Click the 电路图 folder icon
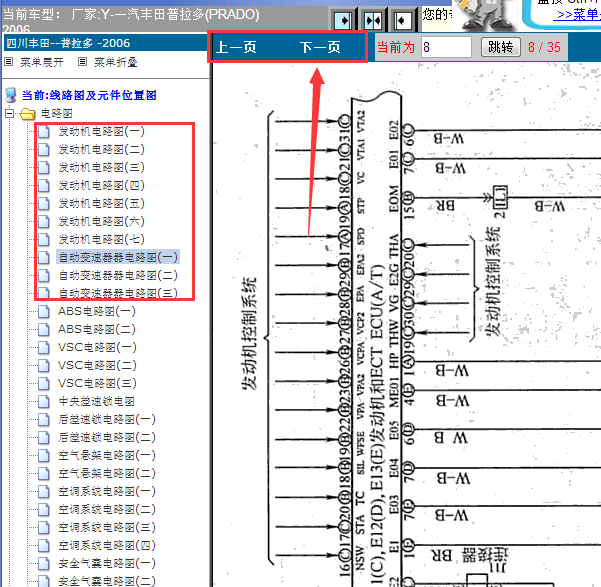The image size is (601, 587). tap(28, 113)
